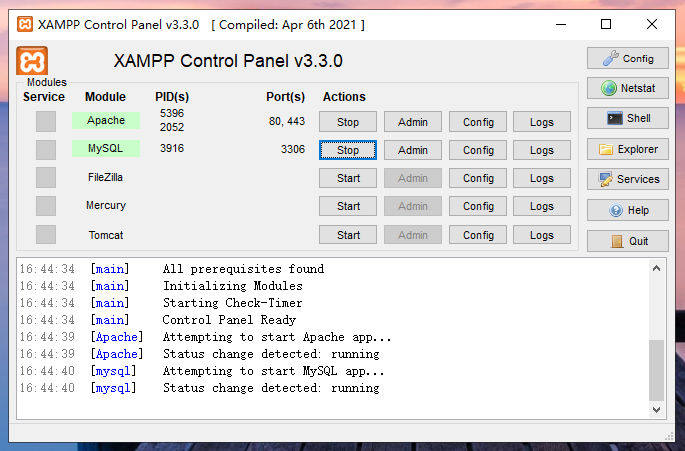Open Apache Admin page
This screenshot has width=685, height=451.
pos(413,122)
